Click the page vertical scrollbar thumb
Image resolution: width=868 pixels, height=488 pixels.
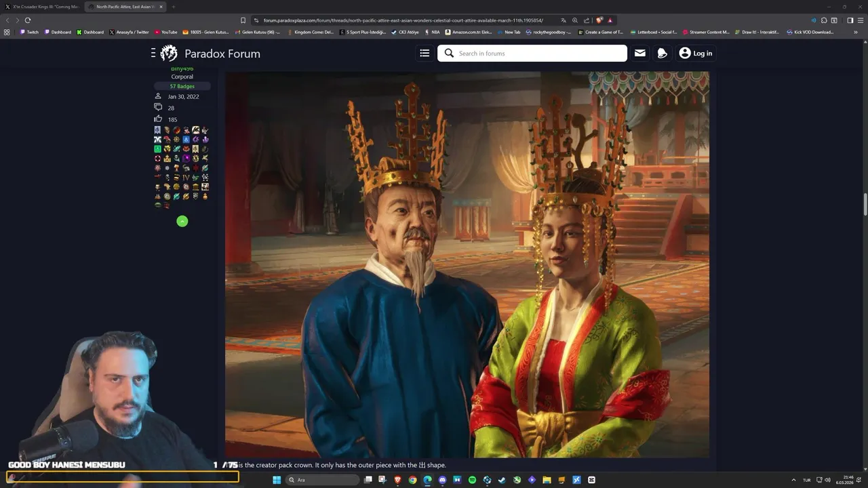pyautogui.click(x=865, y=205)
